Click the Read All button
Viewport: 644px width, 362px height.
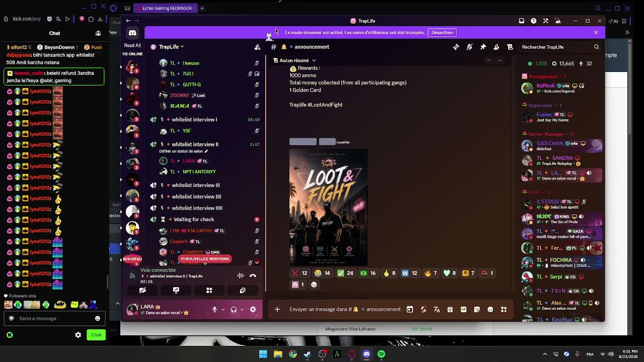(x=132, y=45)
